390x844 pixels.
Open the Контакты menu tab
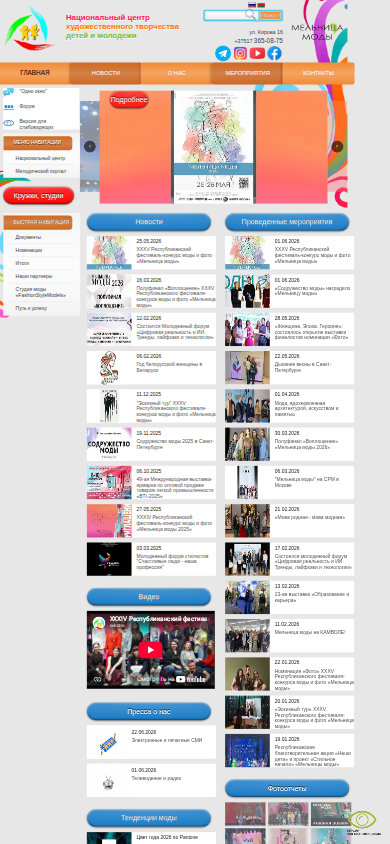click(318, 73)
